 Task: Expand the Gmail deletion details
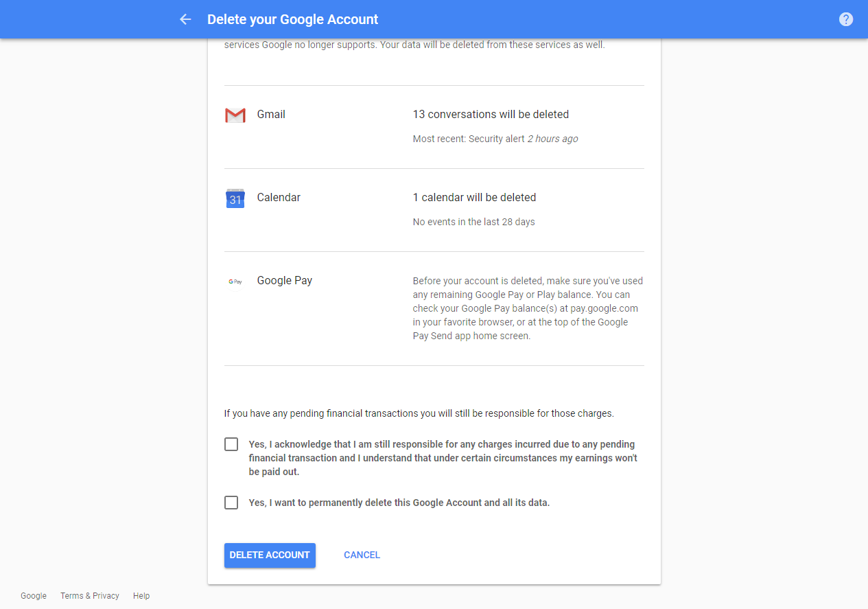coord(491,114)
